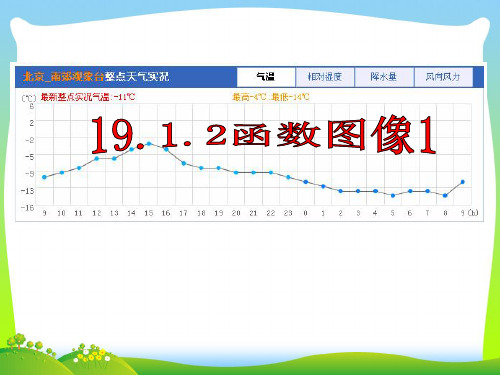Click the data point above hour 23
The width and height of the screenshot is (500, 375).
tap(288, 177)
